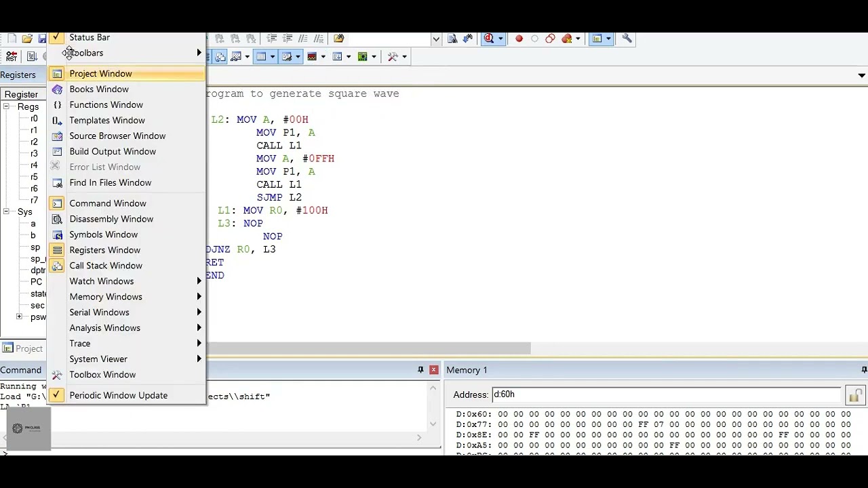Click memory row address D:0x77
868x488 pixels.
pos(473,424)
